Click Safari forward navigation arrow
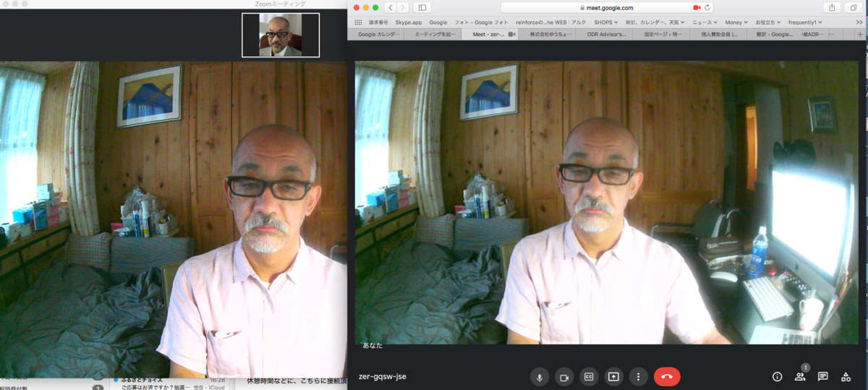Screen dimensions: 868x390 (x=403, y=7)
